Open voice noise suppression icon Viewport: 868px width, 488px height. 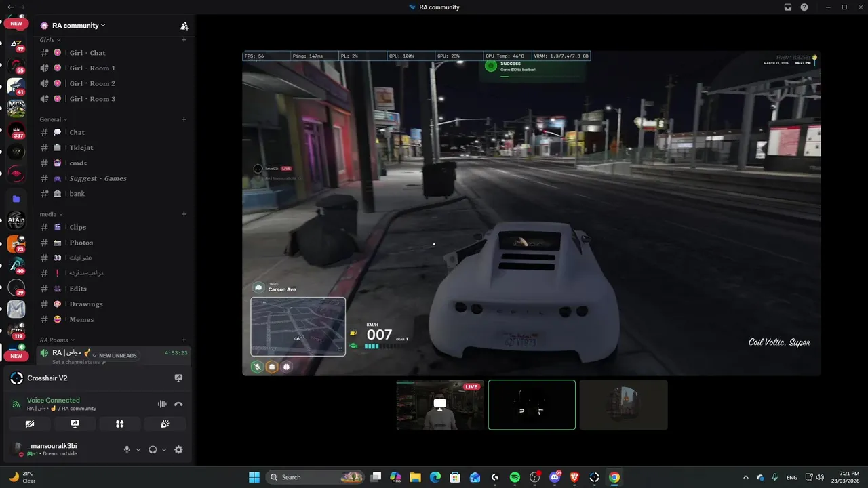pos(162,404)
